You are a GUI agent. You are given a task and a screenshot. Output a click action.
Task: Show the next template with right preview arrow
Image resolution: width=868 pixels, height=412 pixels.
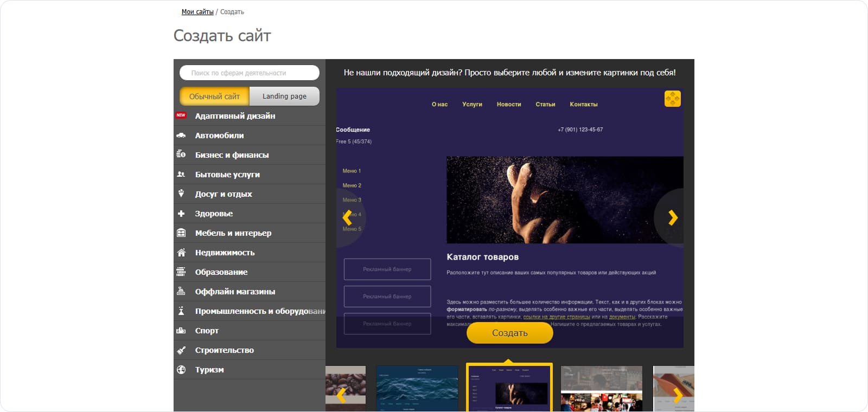673,217
